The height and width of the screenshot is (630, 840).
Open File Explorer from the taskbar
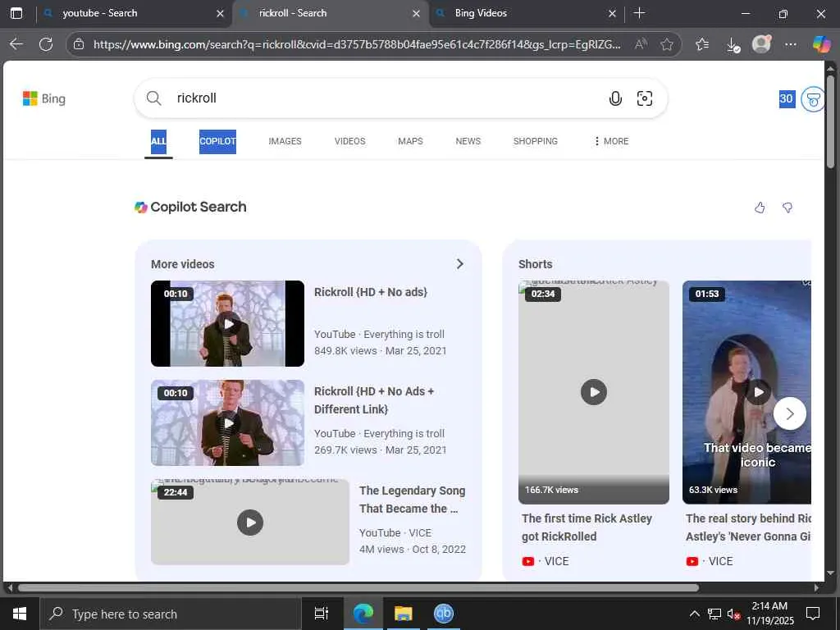(403, 614)
